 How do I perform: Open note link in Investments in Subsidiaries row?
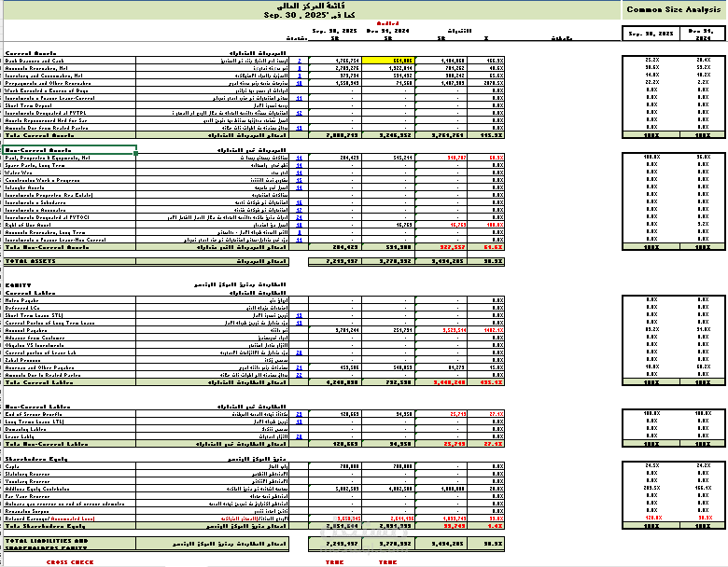[x=300, y=202]
